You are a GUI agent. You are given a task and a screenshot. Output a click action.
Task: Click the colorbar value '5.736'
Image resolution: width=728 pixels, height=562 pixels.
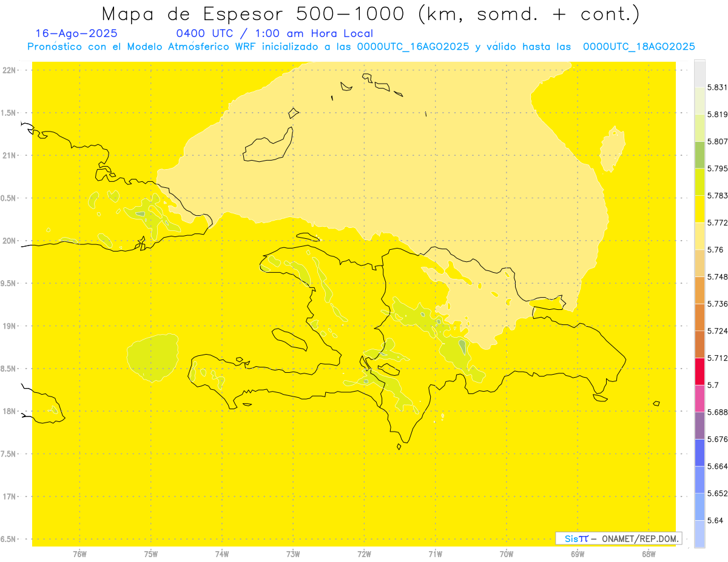click(717, 304)
